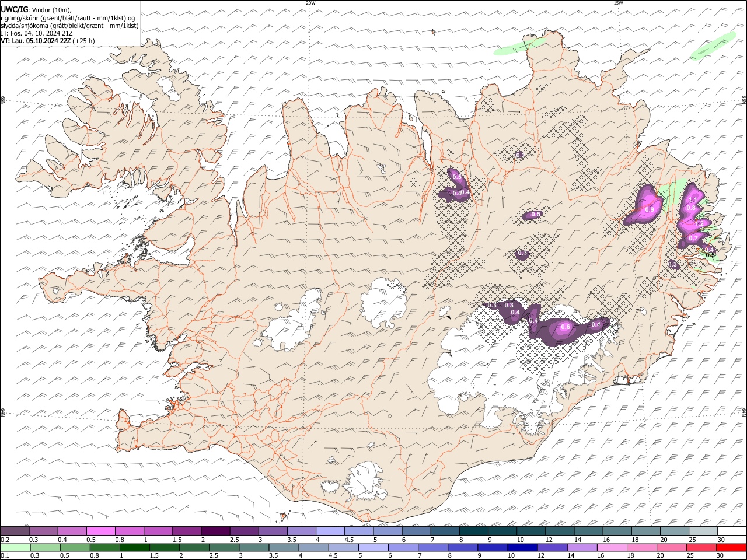
Task: Click the 0.7 precipitation value on the map
Action: click(693, 238)
